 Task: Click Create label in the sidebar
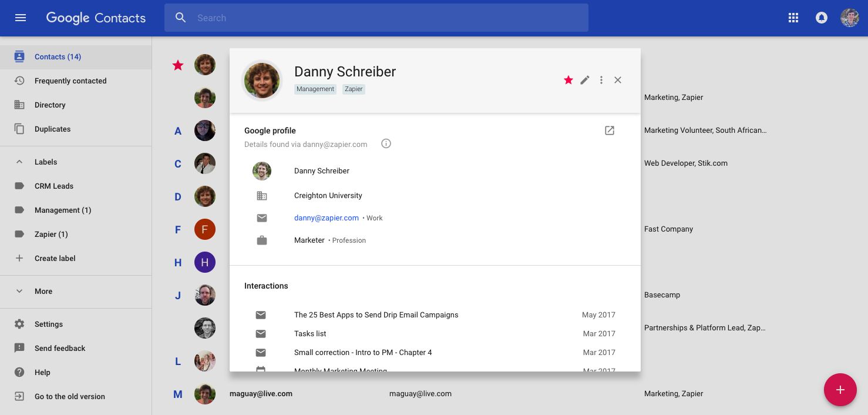pos(55,259)
